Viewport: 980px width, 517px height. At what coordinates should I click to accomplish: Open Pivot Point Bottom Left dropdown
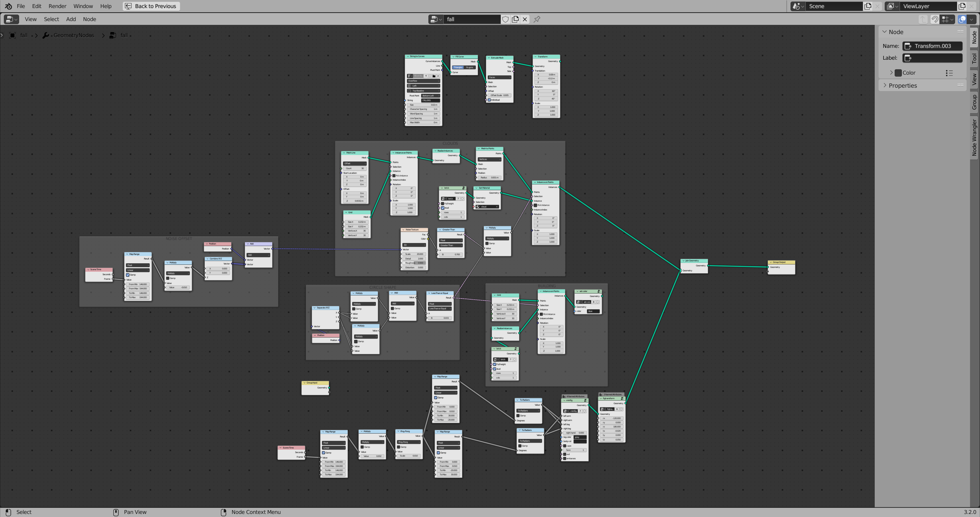[430, 96]
